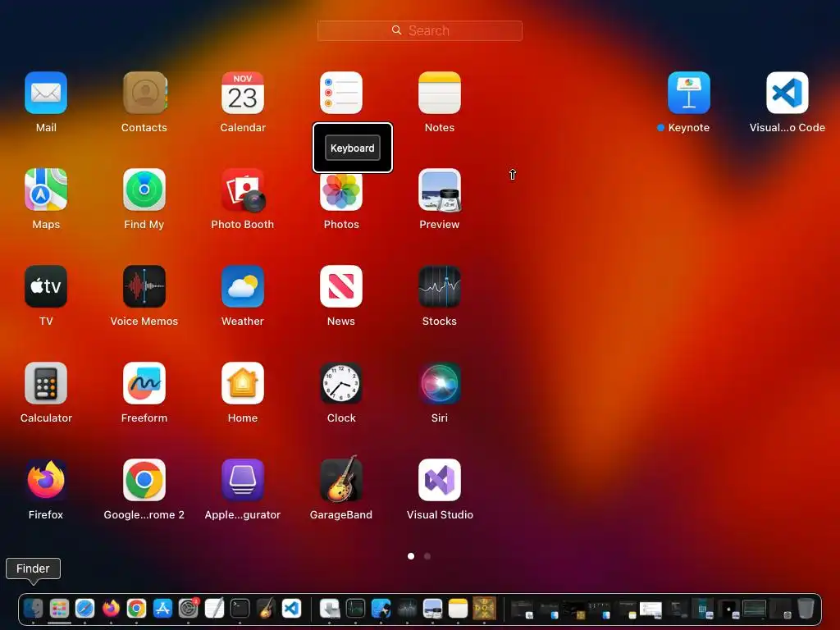
Task: Open TextEdit from the Dock
Action: (x=214, y=609)
